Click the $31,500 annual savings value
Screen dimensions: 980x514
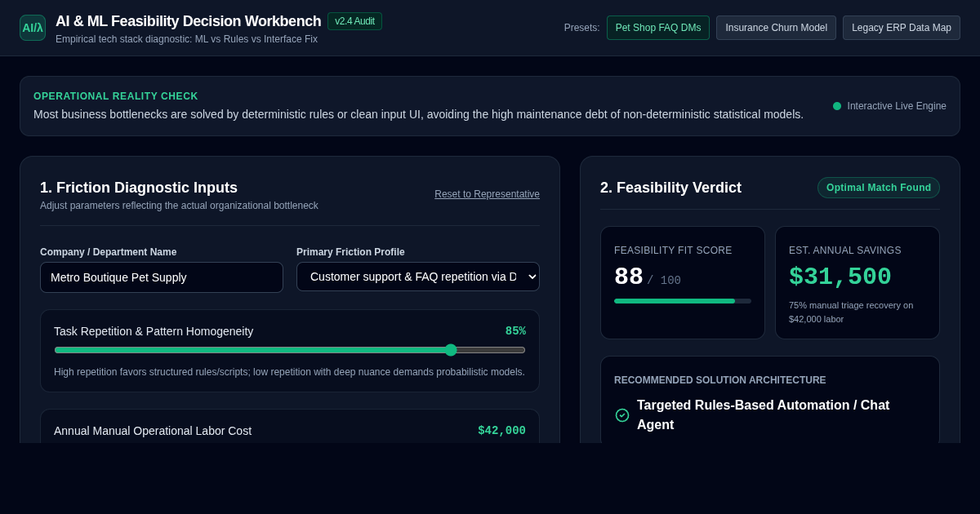tap(840, 277)
